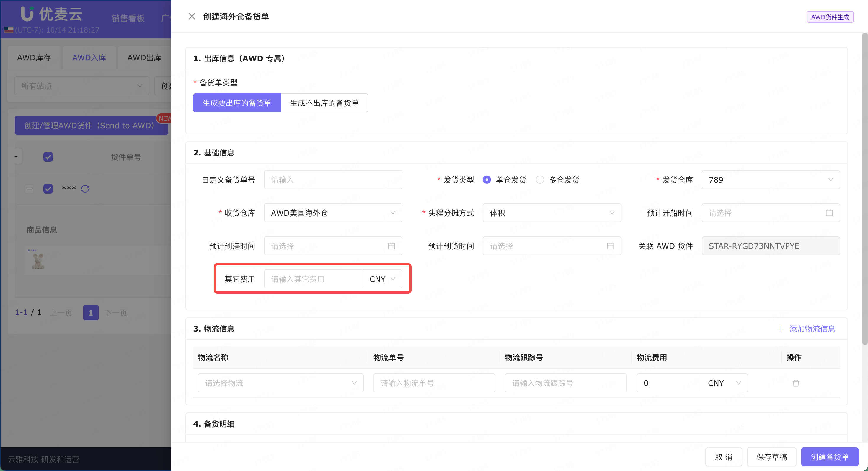This screenshot has height=471, width=868.
Task: Choose 生成要出库的备货单 type
Action: pos(237,103)
